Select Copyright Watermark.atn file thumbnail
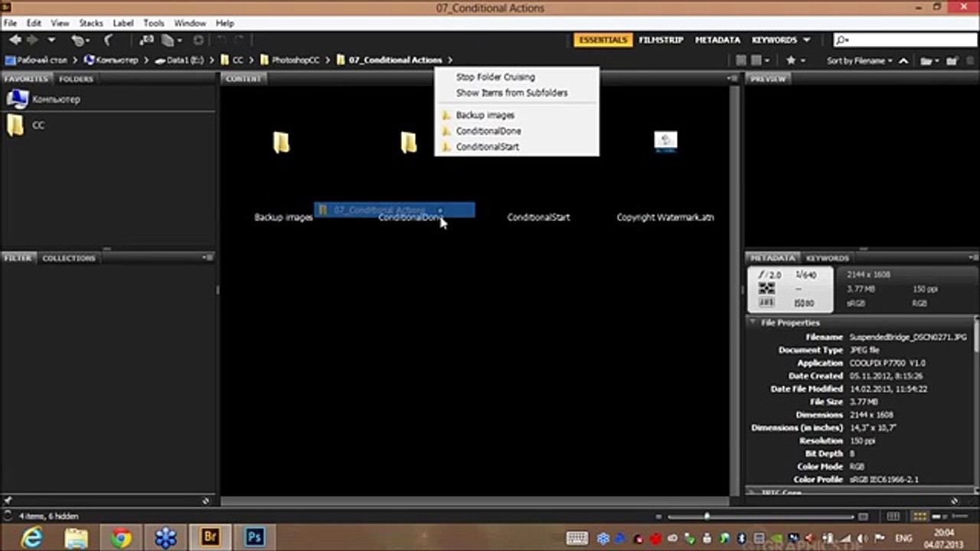Image resolution: width=980 pixels, height=551 pixels. coord(665,142)
